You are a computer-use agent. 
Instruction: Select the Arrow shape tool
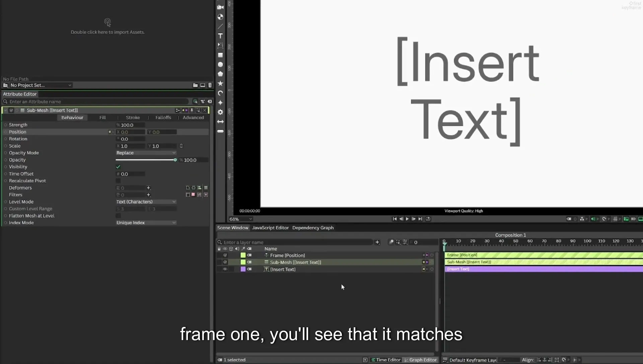pos(220,122)
